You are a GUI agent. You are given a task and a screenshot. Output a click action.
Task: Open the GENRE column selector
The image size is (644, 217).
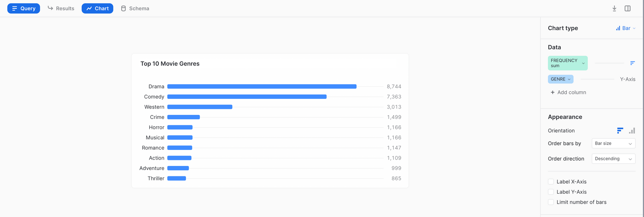560,79
